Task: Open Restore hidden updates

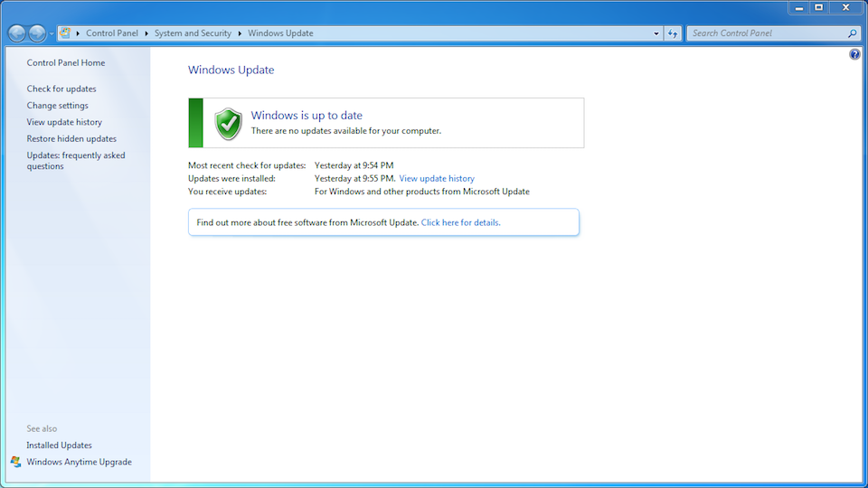Action: (71, 139)
